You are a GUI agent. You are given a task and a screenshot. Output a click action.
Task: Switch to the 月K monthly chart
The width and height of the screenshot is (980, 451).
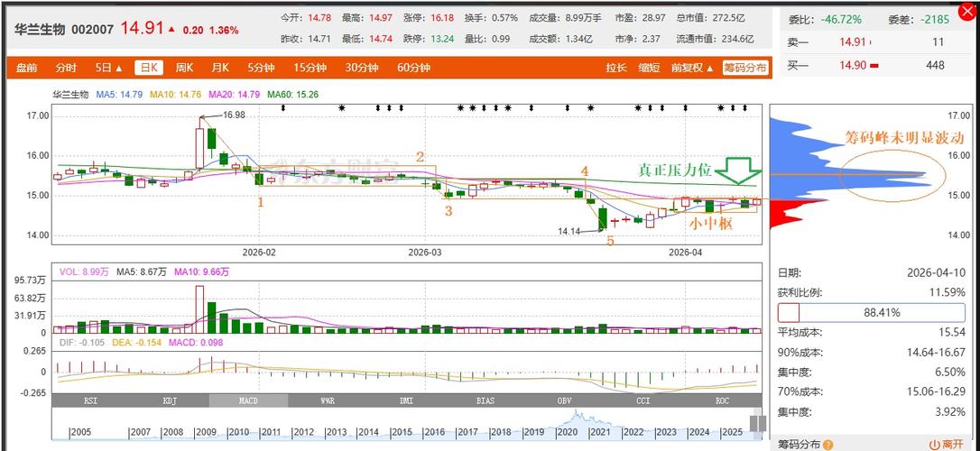(219, 68)
